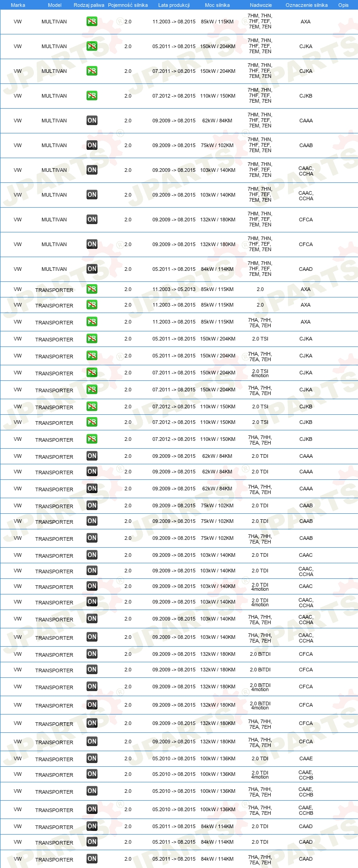This screenshot has height=868, width=358.
Task: Select the Oznaczenie silnika column header
Action: pos(307,5)
